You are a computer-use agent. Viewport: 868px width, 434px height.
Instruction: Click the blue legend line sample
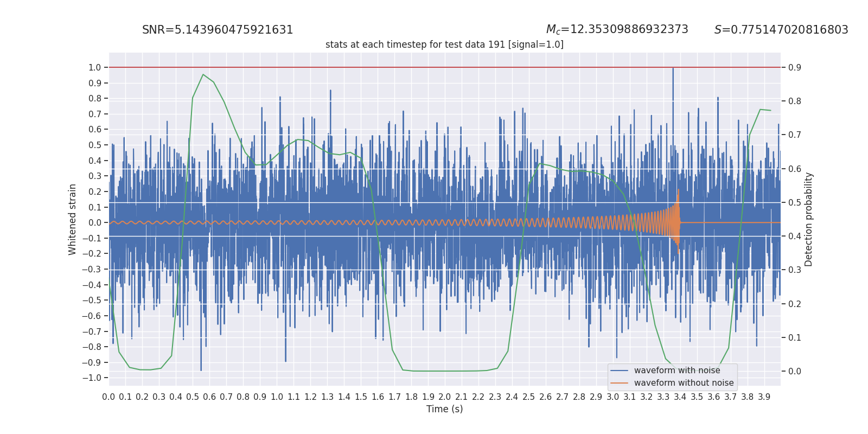(x=619, y=371)
